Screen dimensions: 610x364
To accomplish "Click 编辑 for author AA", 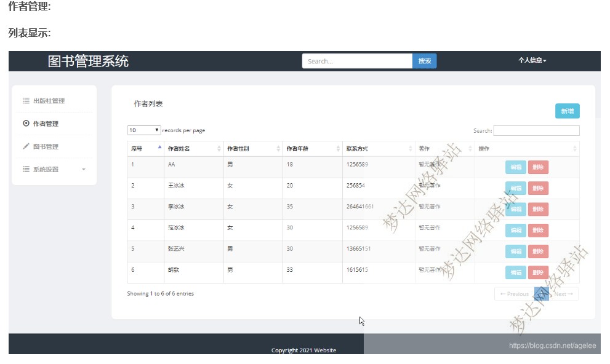I will [x=515, y=167].
